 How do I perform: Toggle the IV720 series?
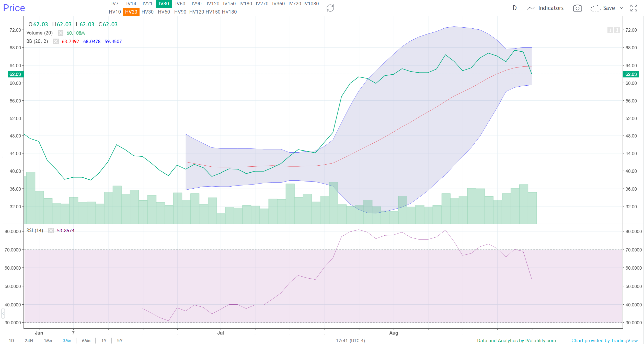[295, 4]
